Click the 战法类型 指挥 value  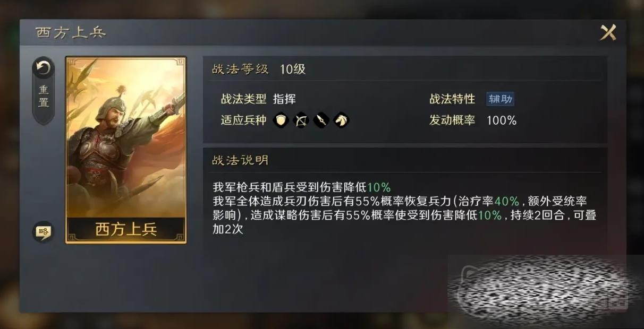click(284, 99)
